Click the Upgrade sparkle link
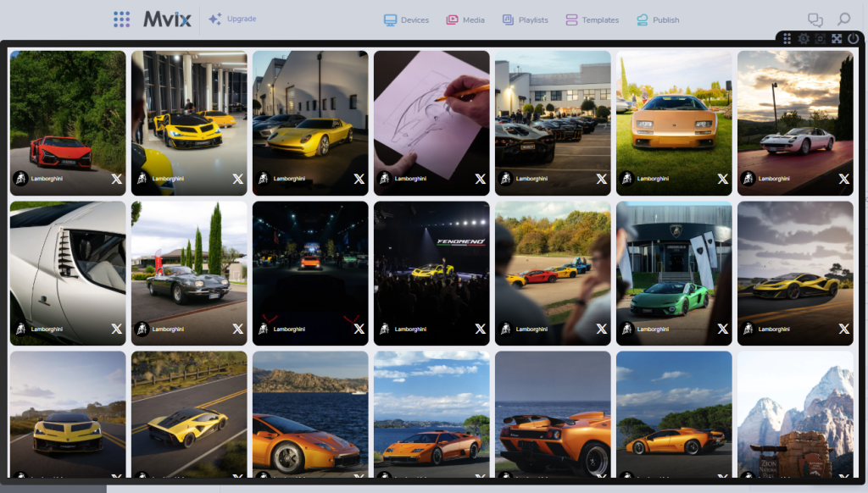Image resolution: width=868 pixels, height=493 pixels. (x=232, y=19)
